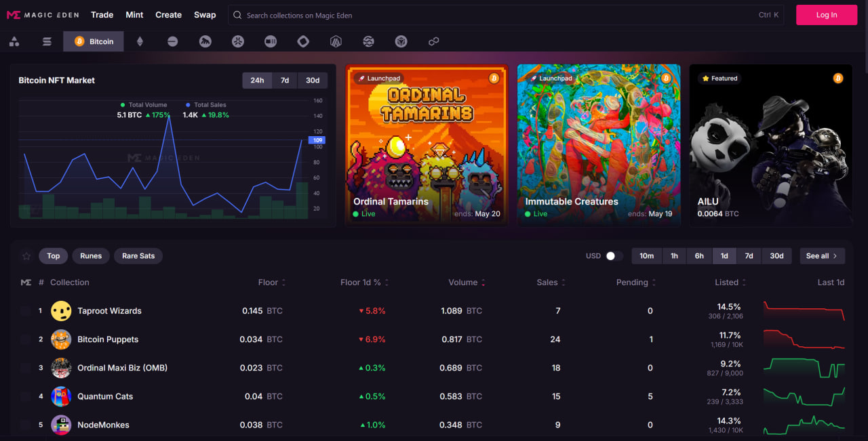Select the Rare Sats tab
The height and width of the screenshot is (441, 868).
138,256
